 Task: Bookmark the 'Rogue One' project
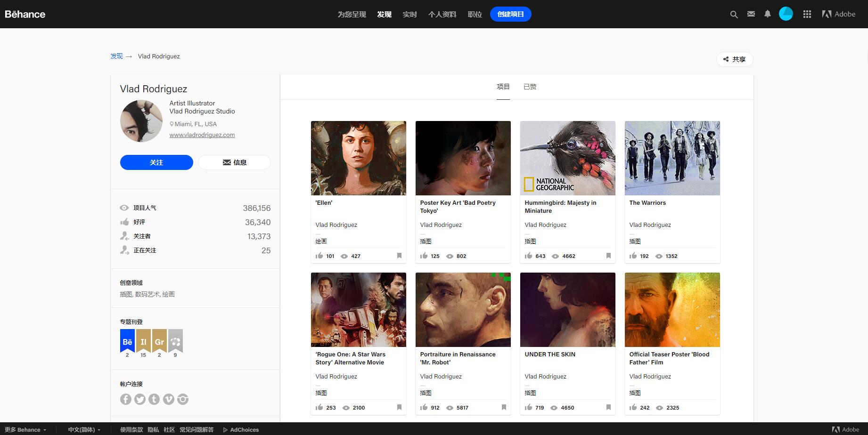pos(399,407)
